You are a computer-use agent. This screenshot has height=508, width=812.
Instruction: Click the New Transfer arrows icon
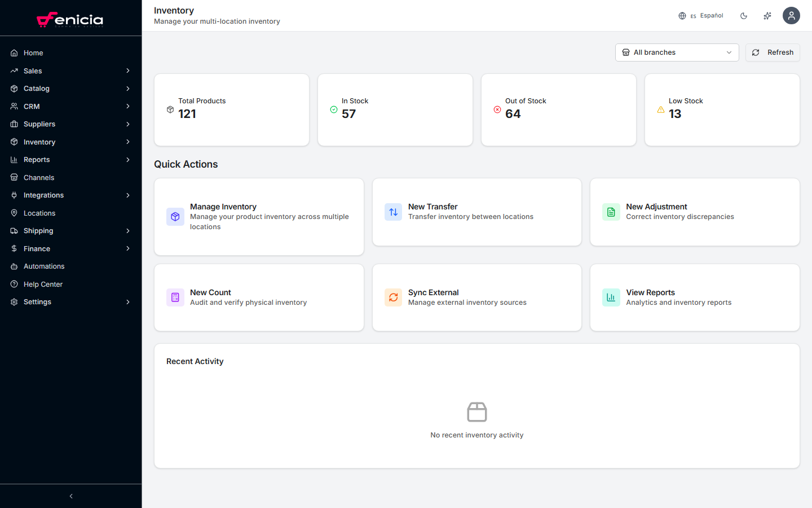coord(393,212)
